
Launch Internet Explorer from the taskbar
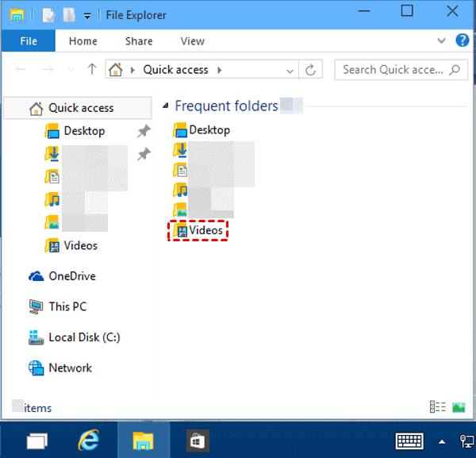[x=89, y=440]
